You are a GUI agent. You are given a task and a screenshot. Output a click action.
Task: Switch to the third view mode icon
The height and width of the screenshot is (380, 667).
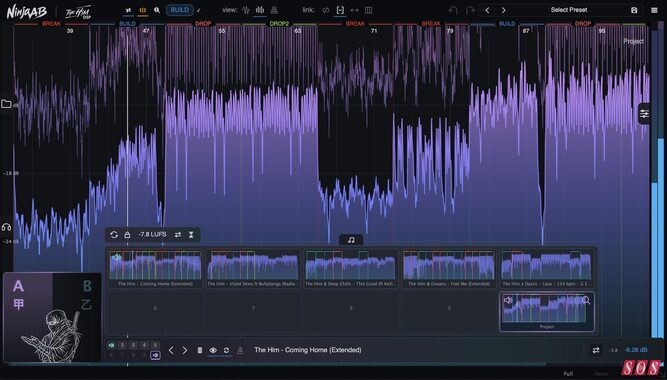274,10
